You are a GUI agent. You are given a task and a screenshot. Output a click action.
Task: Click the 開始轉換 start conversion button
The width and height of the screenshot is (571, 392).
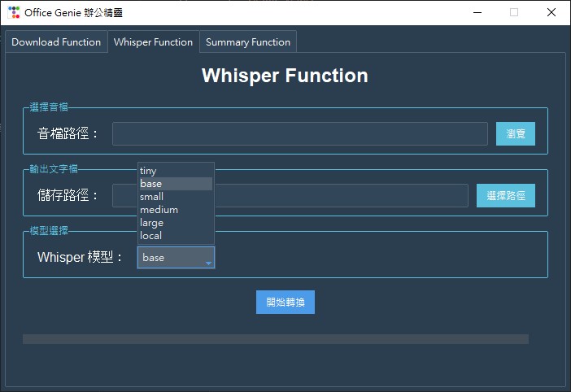pos(285,302)
